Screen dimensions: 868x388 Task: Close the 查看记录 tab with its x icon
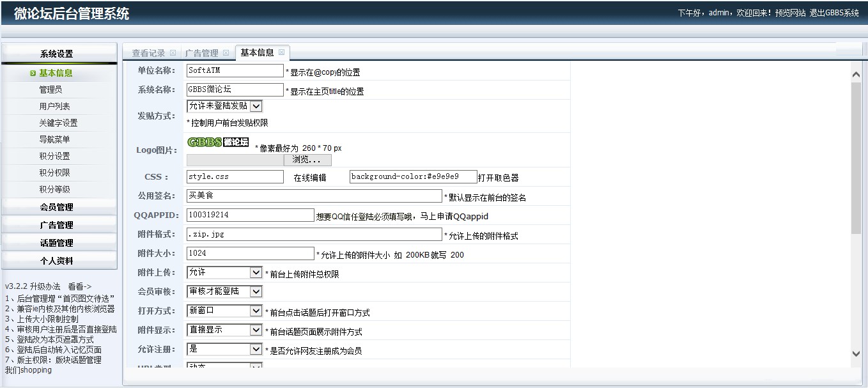[173, 53]
